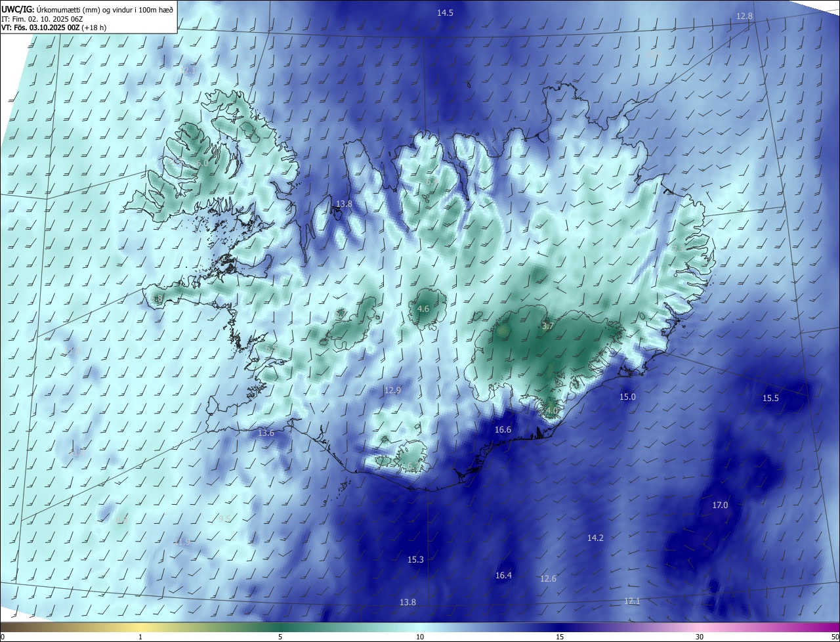Viewport: 840px width, 642px height.
Task: Click the 17.0 value in the southeast sea
Action: [720, 505]
